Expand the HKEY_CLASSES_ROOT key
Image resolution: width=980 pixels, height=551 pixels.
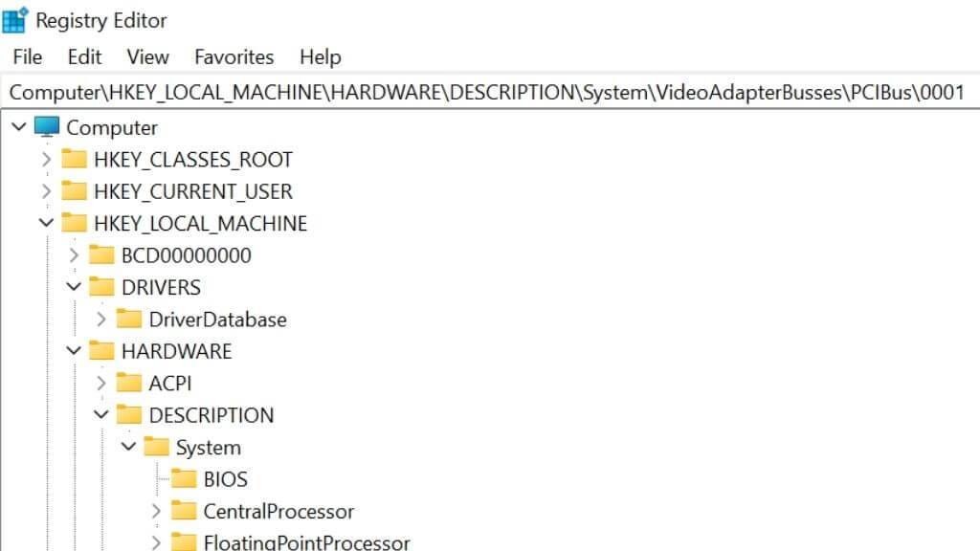[x=46, y=160]
